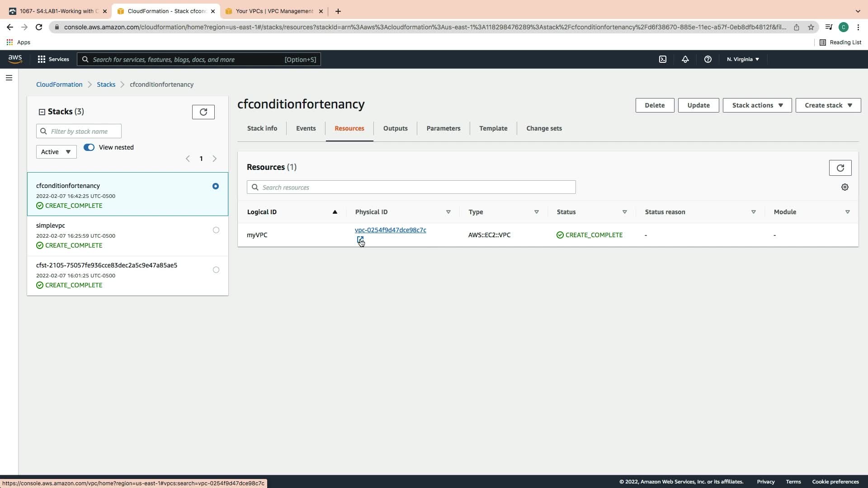Screen dimensions: 868x488
Task: Open the vpc-0254f9d47dce98c7c physical ID link
Action: [x=390, y=230]
